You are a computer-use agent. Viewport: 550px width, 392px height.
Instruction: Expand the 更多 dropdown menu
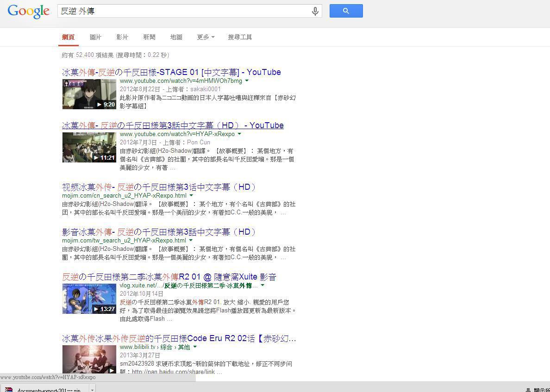pos(206,37)
